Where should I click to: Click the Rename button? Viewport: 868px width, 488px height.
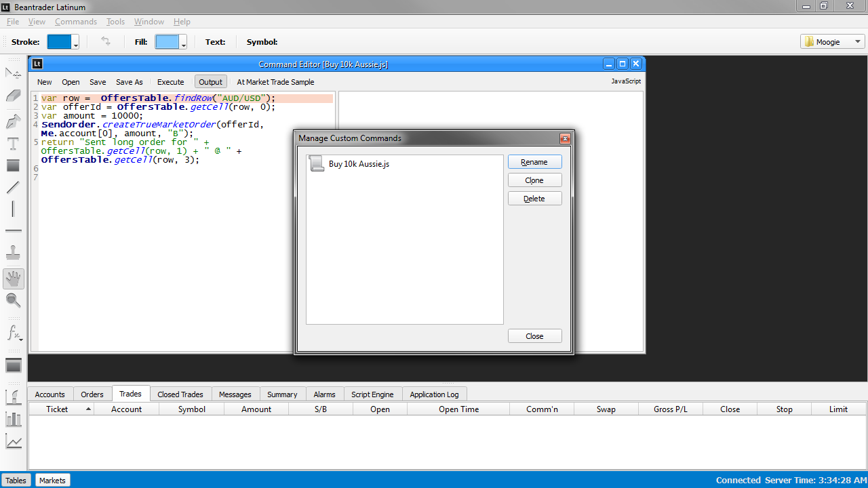click(534, 162)
